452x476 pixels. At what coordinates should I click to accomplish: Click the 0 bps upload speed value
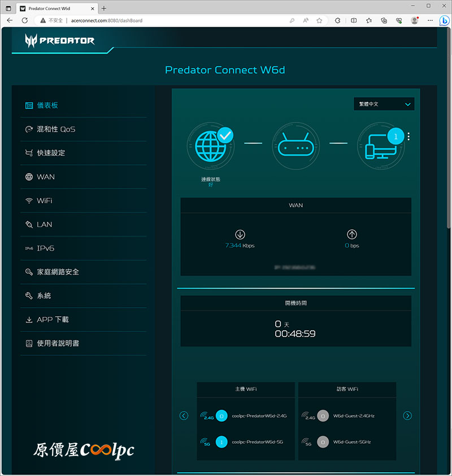[352, 245]
